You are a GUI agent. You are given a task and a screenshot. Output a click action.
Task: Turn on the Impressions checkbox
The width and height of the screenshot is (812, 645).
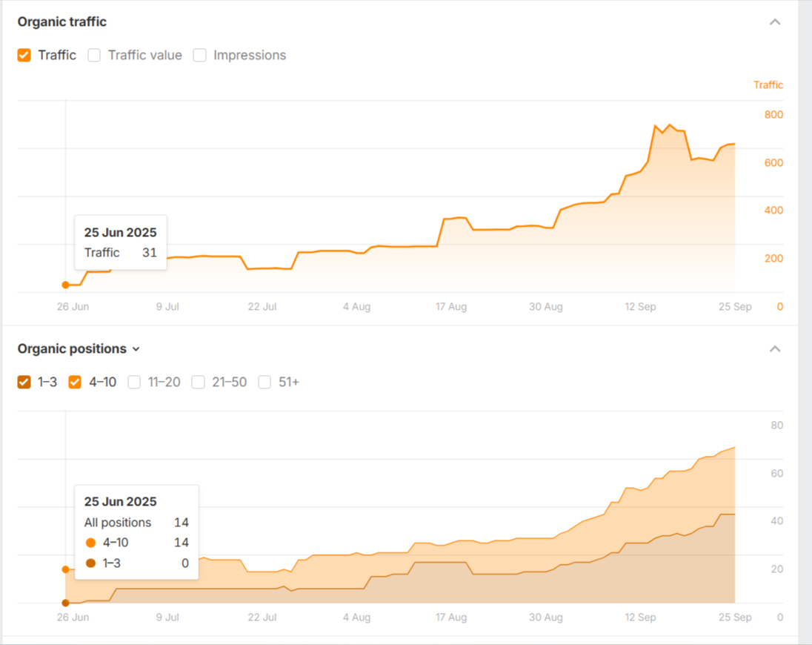pyautogui.click(x=199, y=55)
